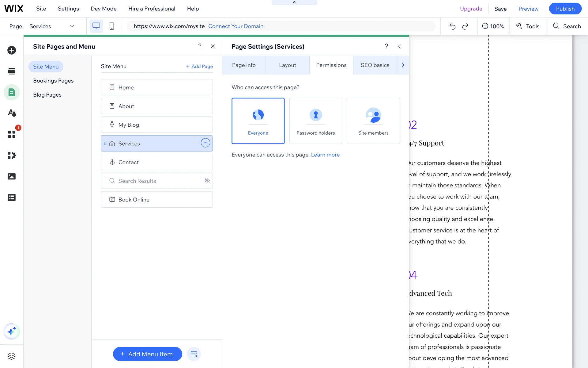Screen dimensions: 588x368
Task: Open the Site Design (text drop) icon
Action: coord(12,113)
